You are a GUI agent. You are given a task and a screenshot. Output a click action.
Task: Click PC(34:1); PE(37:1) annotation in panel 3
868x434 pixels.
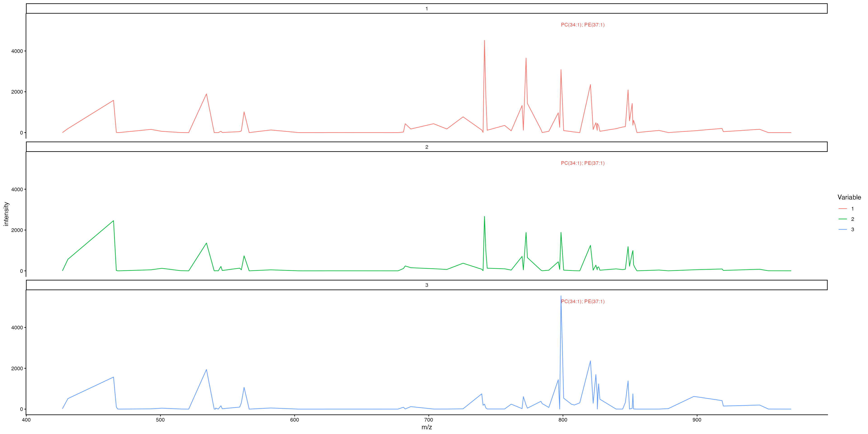(583, 302)
